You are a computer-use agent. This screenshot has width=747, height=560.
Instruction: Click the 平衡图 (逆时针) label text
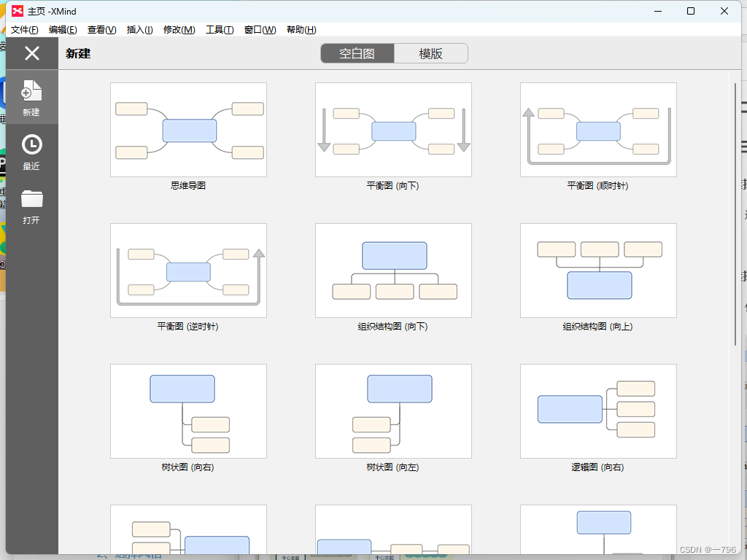188,327
